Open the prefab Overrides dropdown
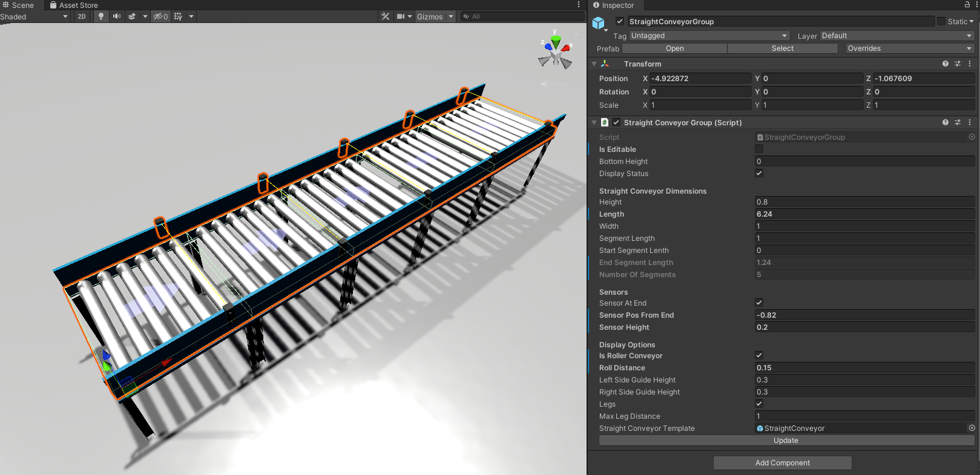The width and height of the screenshot is (980, 475). 909,48
